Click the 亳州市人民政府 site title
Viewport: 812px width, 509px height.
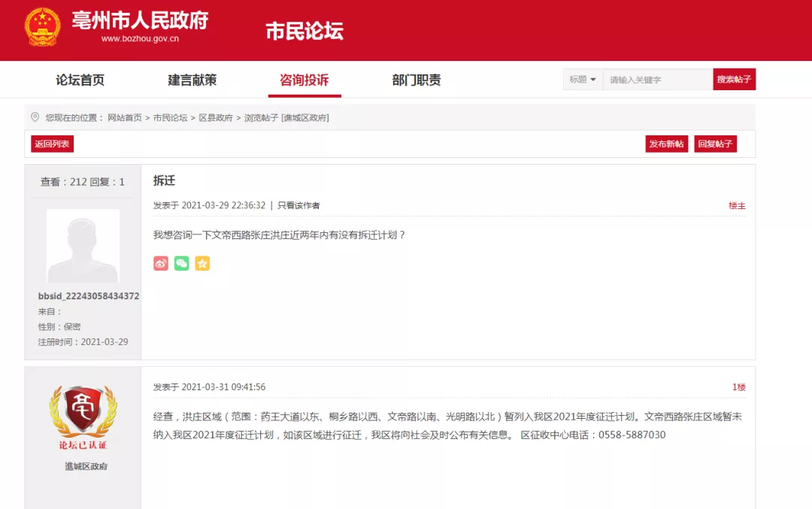140,21
